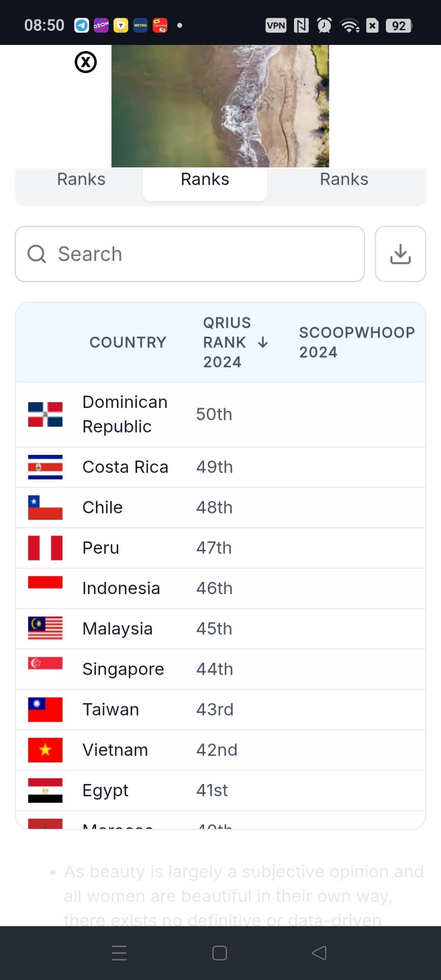Viewport: 441px width, 980px height.
Task: Tap the Android back triangle button
Action: (x=320, y=953)
